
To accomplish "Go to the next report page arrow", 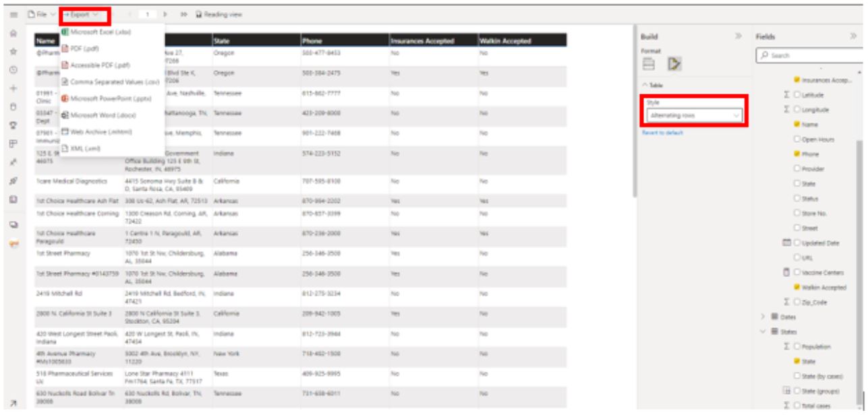I will [165, 14].
